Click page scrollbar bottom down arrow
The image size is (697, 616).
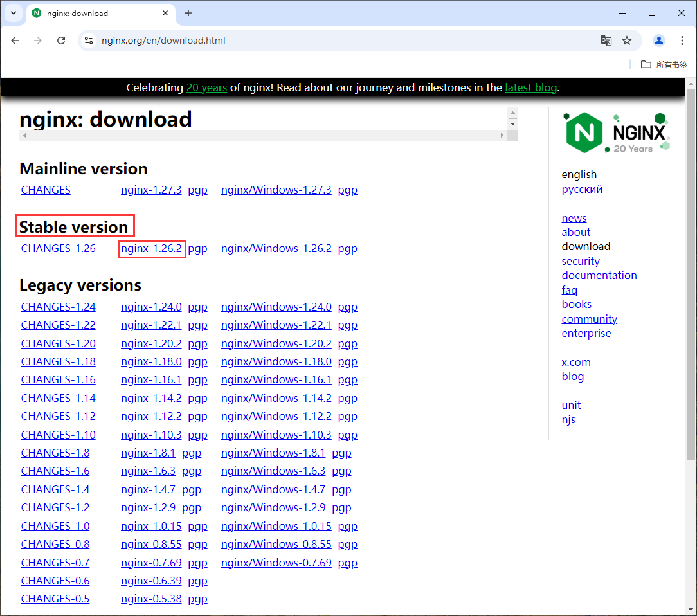click(691, 610)
